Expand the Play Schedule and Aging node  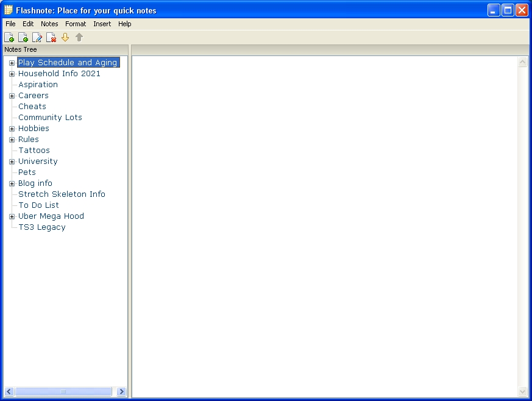click(12, 63)
